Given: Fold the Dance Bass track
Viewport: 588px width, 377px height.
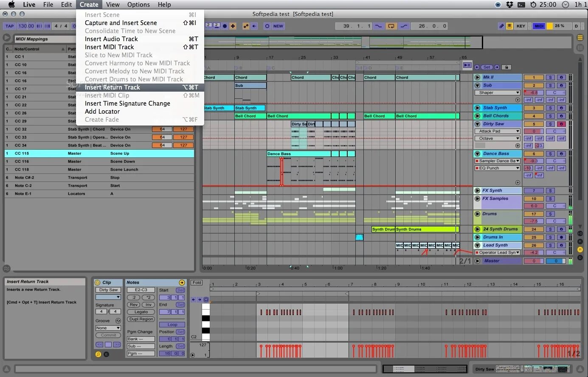Looking at the screenshot, I should (x=478, y=154).
